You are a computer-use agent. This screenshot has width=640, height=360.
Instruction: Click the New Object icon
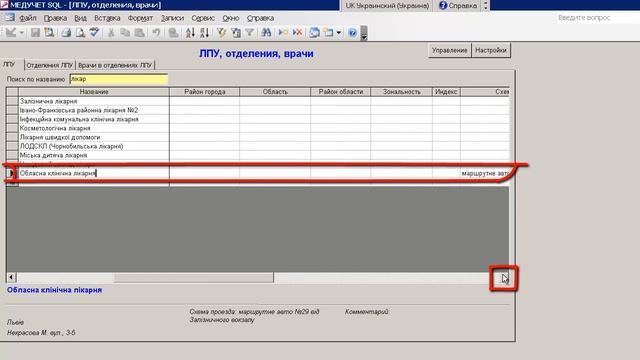[329, 33]
